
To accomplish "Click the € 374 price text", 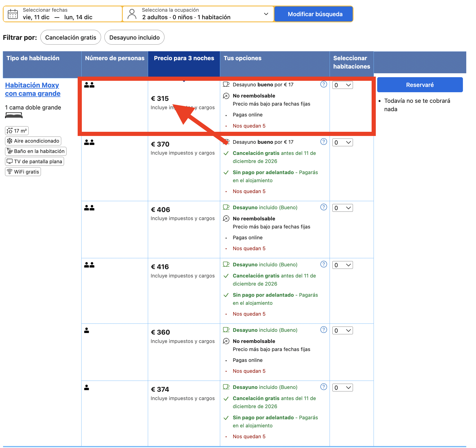I will coord(160,389).
